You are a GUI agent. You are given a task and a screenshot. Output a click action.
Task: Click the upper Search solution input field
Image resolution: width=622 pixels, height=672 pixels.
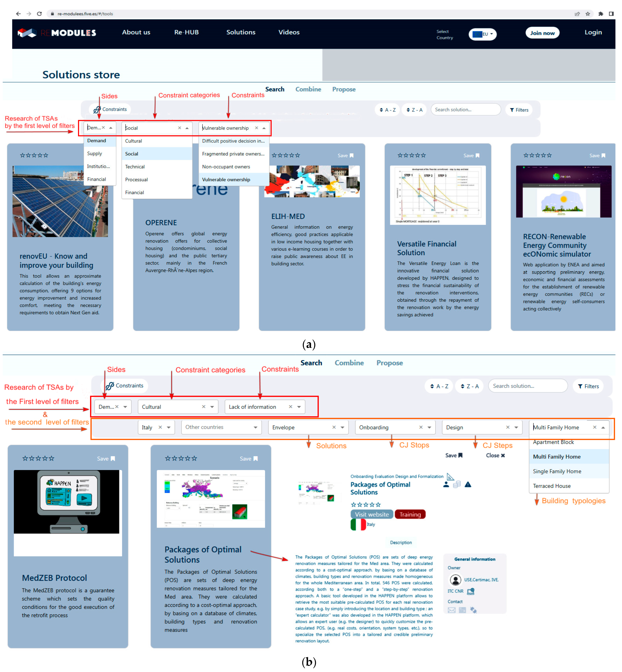pos(466,110)
